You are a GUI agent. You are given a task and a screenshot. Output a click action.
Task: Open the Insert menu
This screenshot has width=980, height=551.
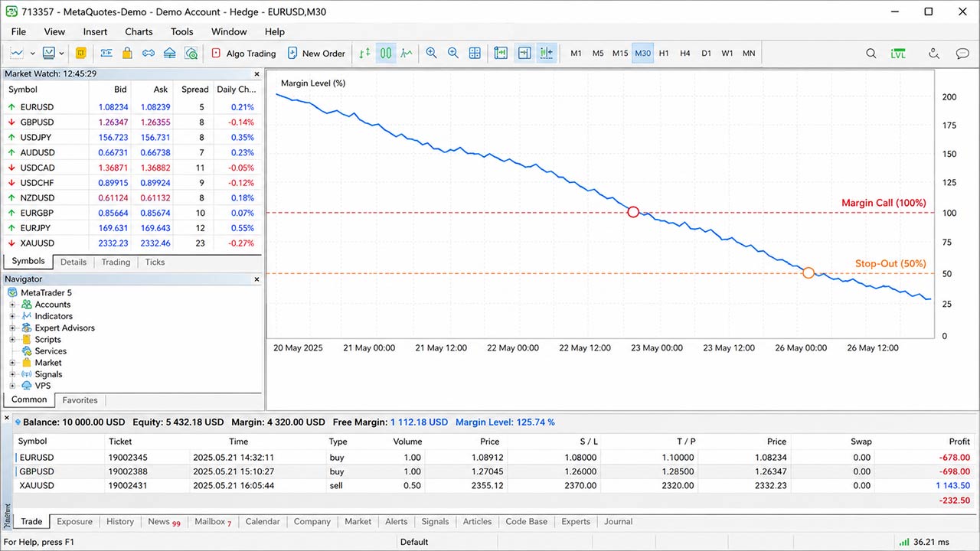96,31
